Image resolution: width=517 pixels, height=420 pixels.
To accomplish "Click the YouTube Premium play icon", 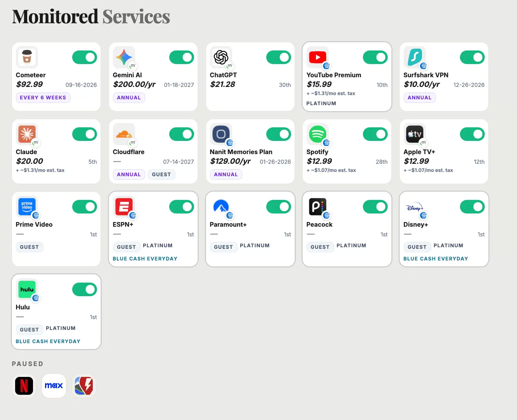I will click(317, 57).
